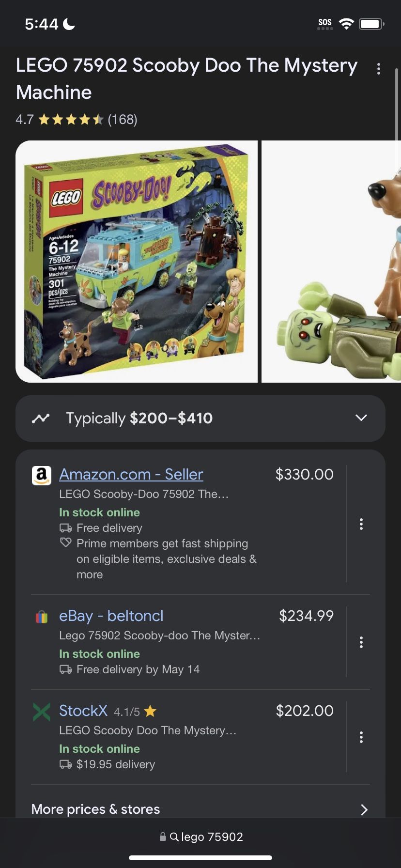Tap the Amazon logo icon
Screen dimensions: 401x868
tap(42, 476)
